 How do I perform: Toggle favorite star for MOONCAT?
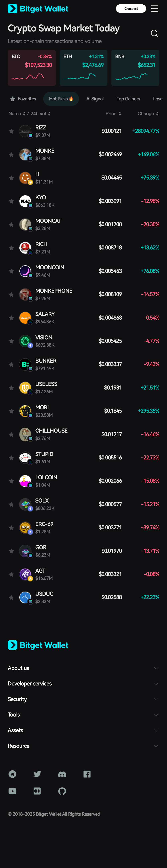(x=11, y=224)
